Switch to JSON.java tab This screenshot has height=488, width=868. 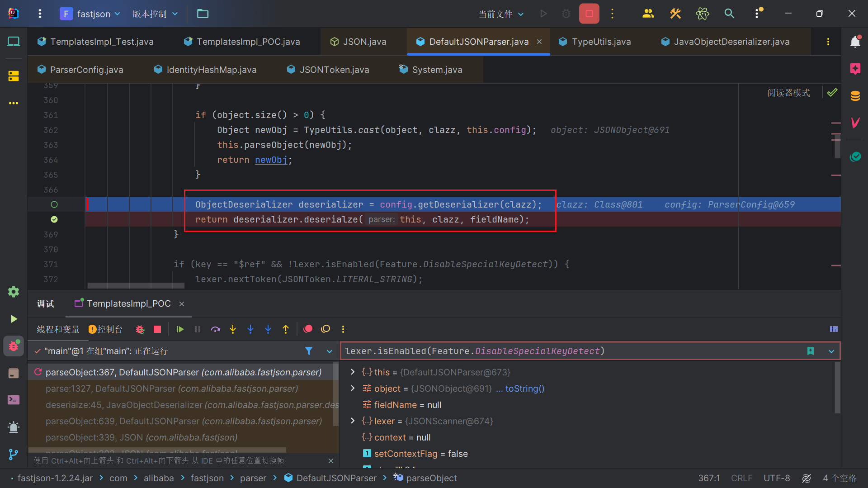click(x=358, y=42)
